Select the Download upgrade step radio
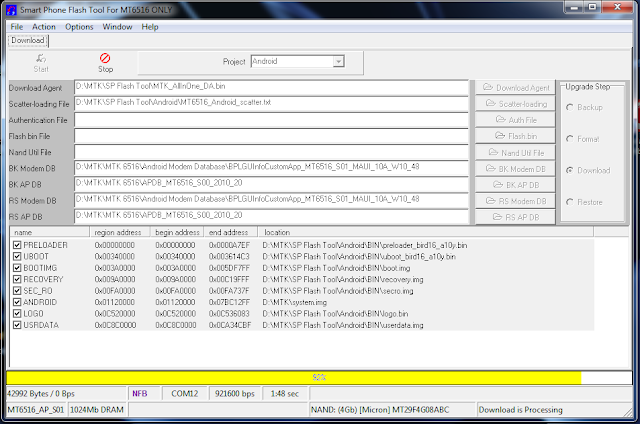This screenshot has height=424, width=640. tap(570, 171)
